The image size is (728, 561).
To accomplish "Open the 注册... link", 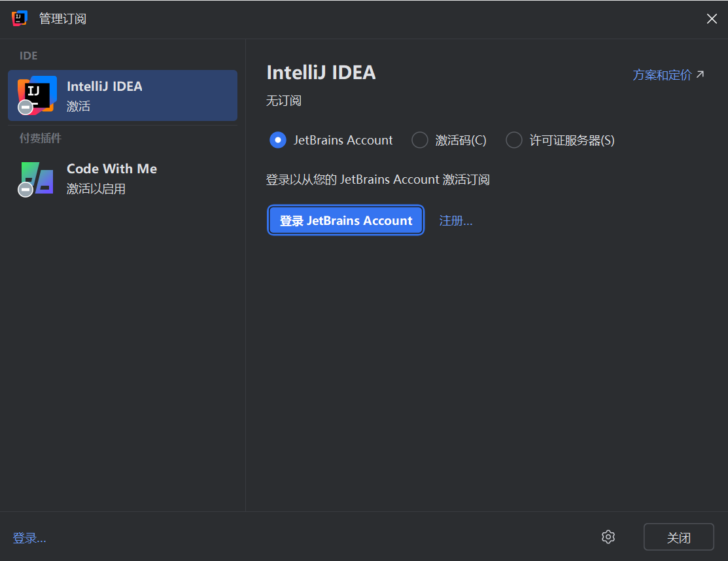I will [456, 220].
